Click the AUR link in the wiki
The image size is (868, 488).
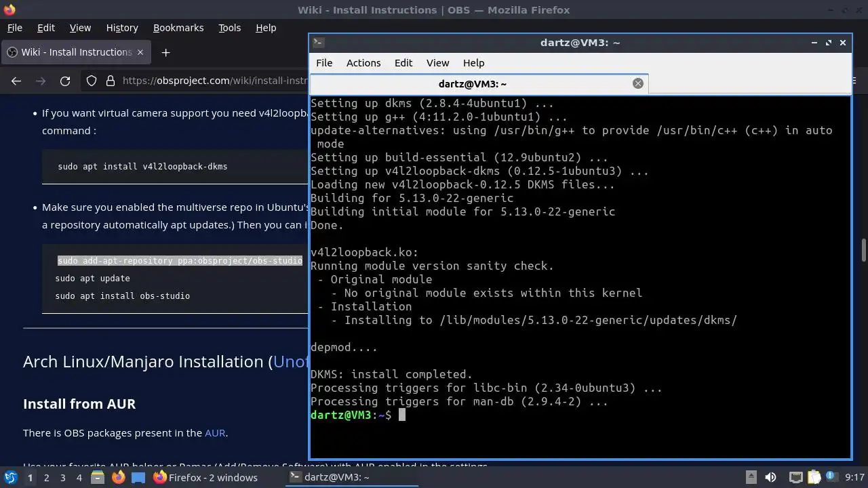click(x=215, y=432)
